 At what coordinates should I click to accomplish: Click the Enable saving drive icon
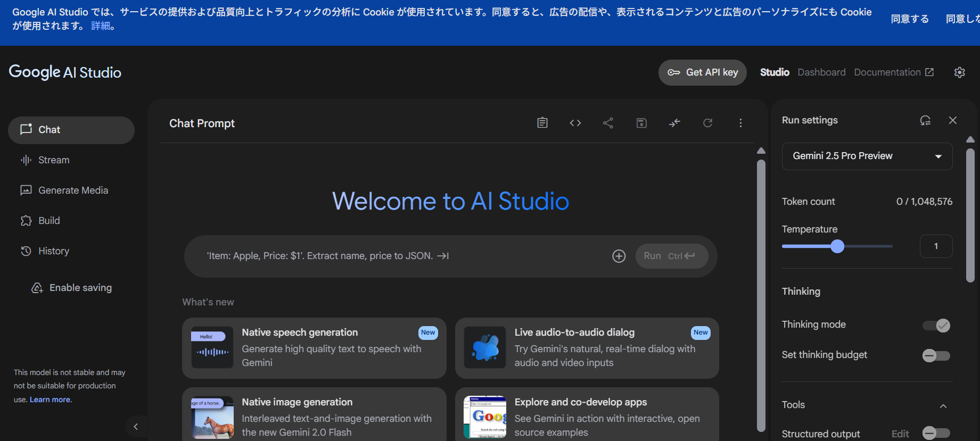(x=37, y=288)
